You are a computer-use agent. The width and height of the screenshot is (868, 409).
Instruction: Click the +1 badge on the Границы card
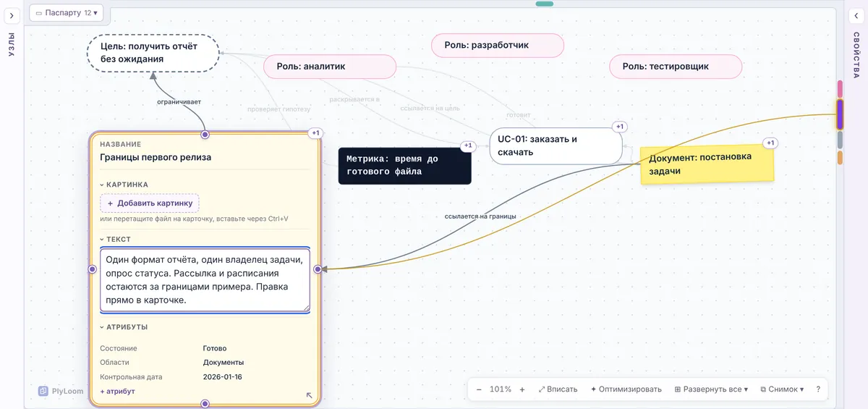tap(315, 132)
